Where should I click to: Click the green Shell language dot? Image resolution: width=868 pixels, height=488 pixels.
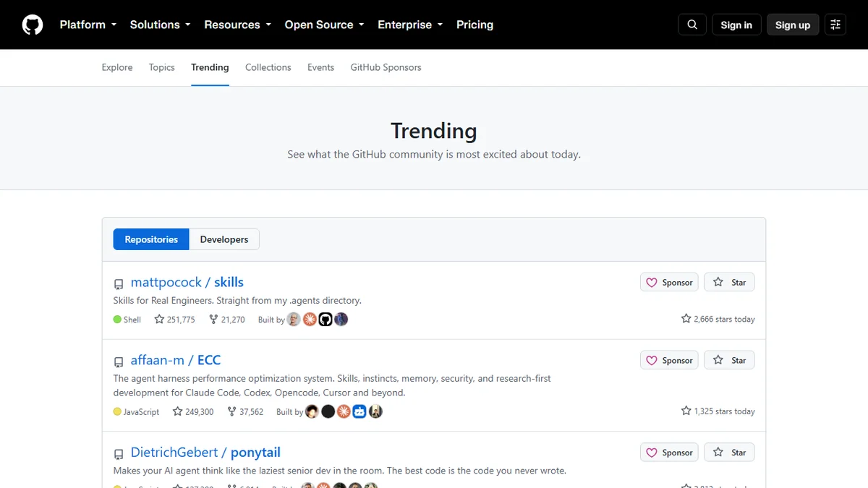(117, 319)
